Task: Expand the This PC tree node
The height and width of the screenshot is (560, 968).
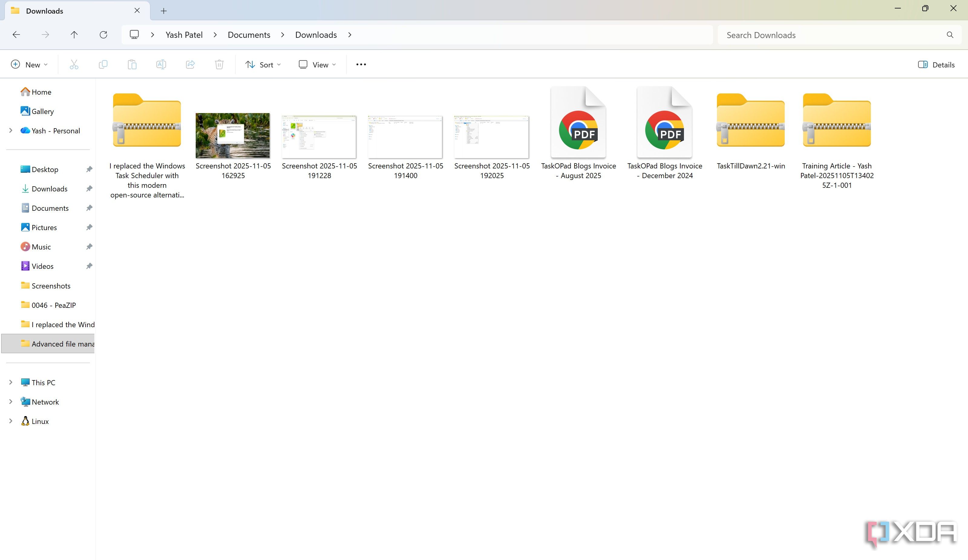Action: tap(11, 383)
